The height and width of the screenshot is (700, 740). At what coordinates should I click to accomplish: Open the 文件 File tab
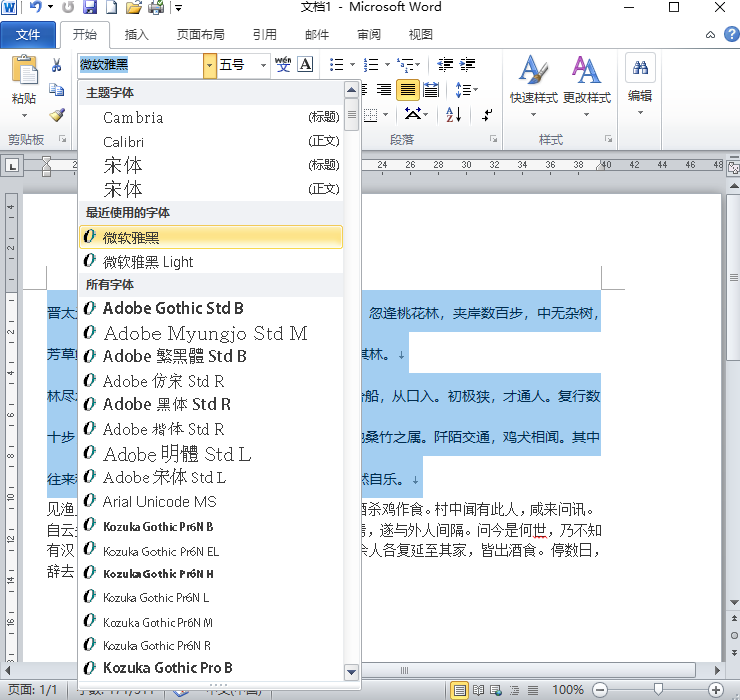pos(28,35)
